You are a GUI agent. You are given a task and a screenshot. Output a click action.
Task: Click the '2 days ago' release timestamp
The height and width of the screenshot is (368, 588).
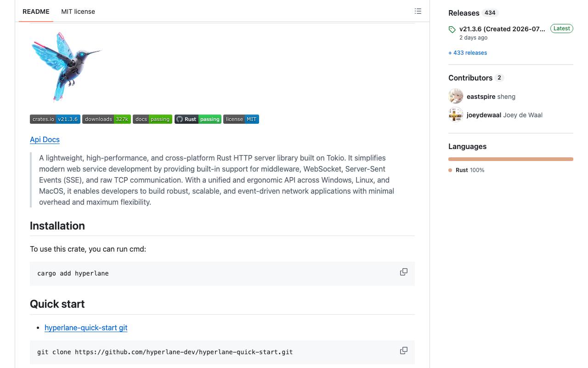tap(473, 38)
